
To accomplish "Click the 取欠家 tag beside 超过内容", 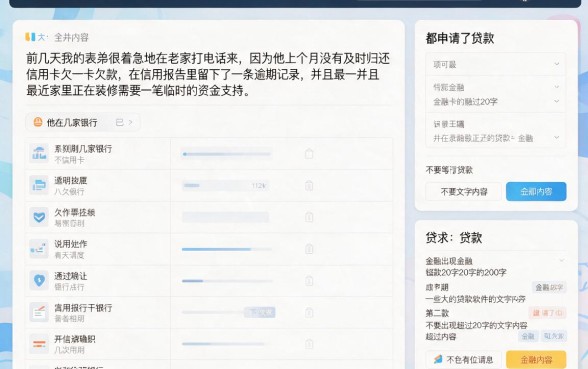I will [554, 336].
